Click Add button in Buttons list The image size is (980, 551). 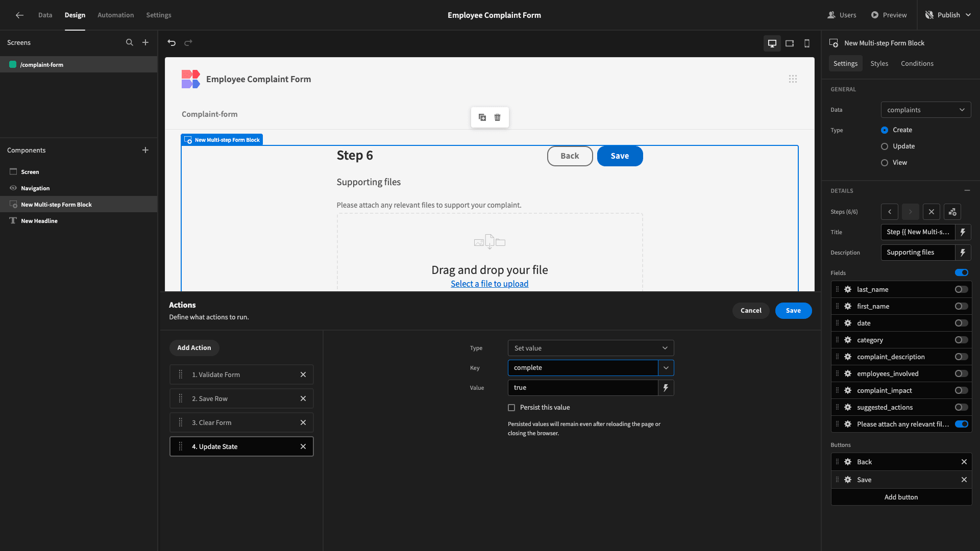(901, 497)
